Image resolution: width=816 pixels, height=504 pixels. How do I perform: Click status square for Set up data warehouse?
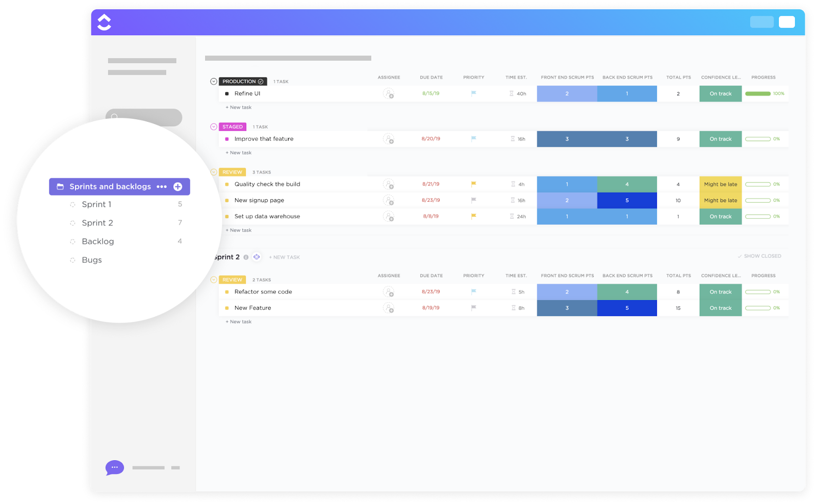click(227, 217)
